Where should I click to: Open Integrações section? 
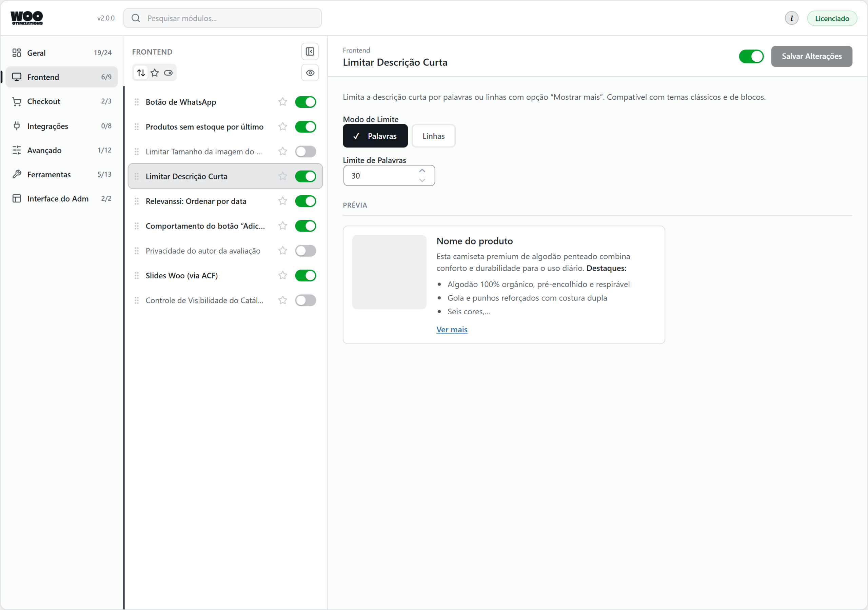(62, 126)
